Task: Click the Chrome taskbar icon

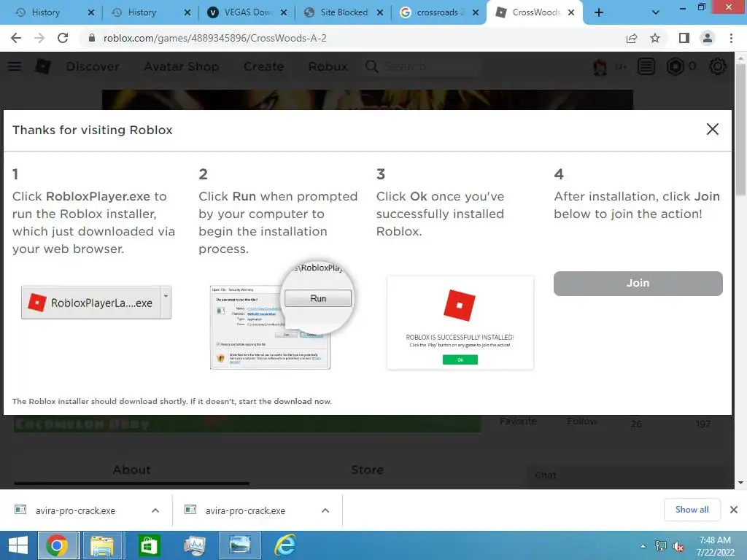Action: tap(57, 545)
